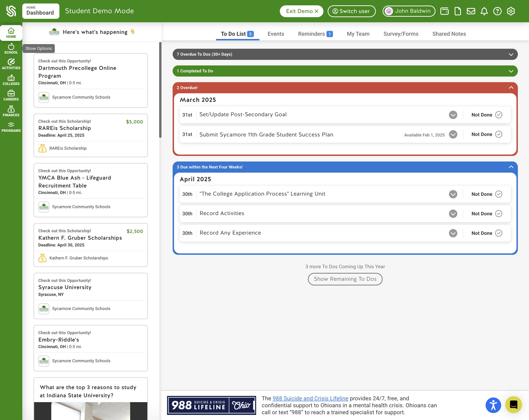Click the 988 Lifeline Ohio banner image
This screenshot has width=529, height=420.
[x=212, y=405]
